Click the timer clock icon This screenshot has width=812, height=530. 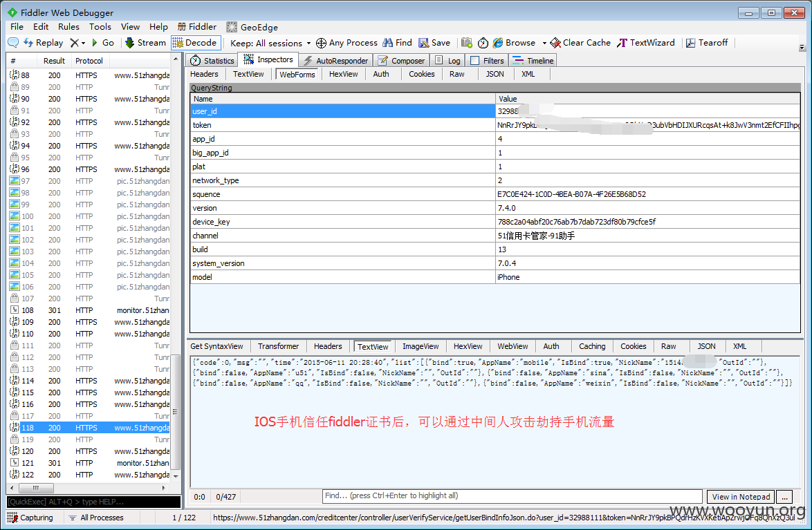[483, 43]
